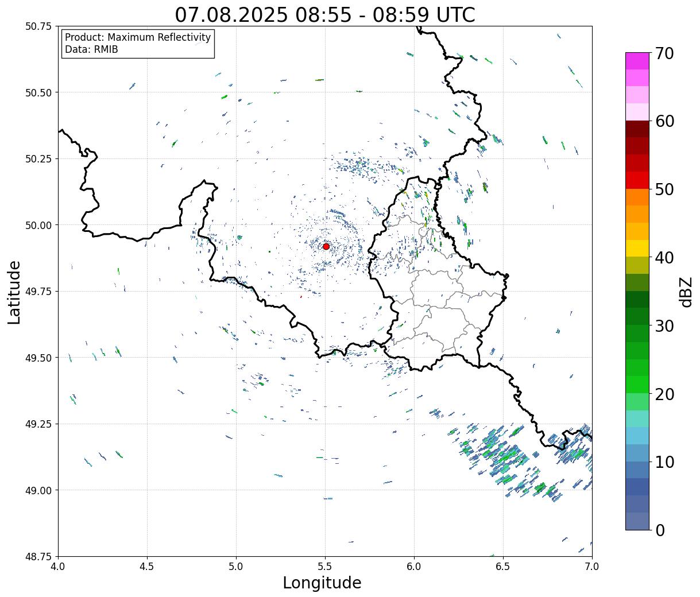Viewport: 700px width, 597px height.
Task: Click the 0 tick on the colorbar
Action: [x=660, y=530]
